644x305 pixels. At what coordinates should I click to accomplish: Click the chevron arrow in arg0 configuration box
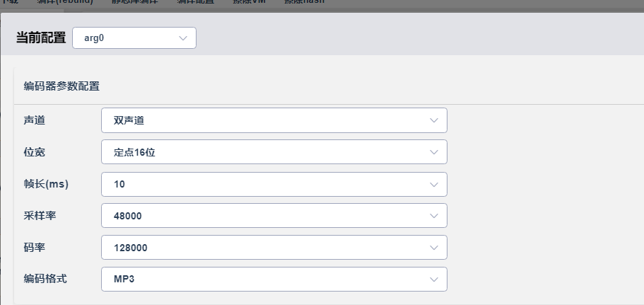point(183,38)
